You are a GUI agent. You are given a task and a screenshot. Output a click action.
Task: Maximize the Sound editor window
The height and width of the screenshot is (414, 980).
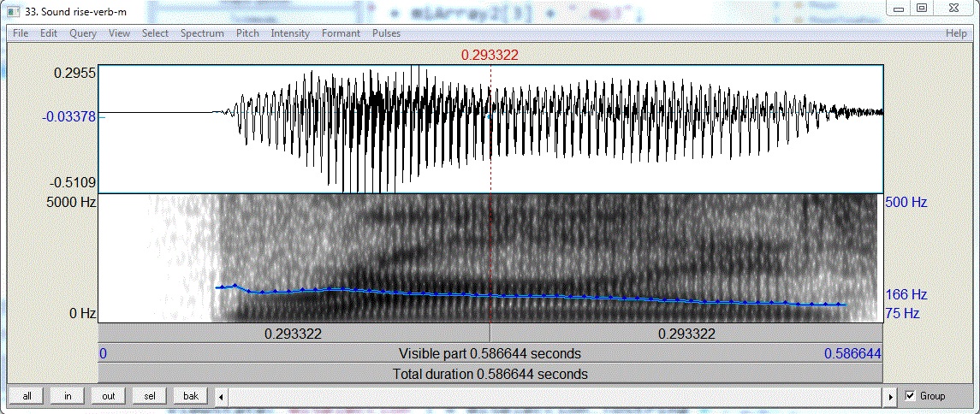pos(922,8)
